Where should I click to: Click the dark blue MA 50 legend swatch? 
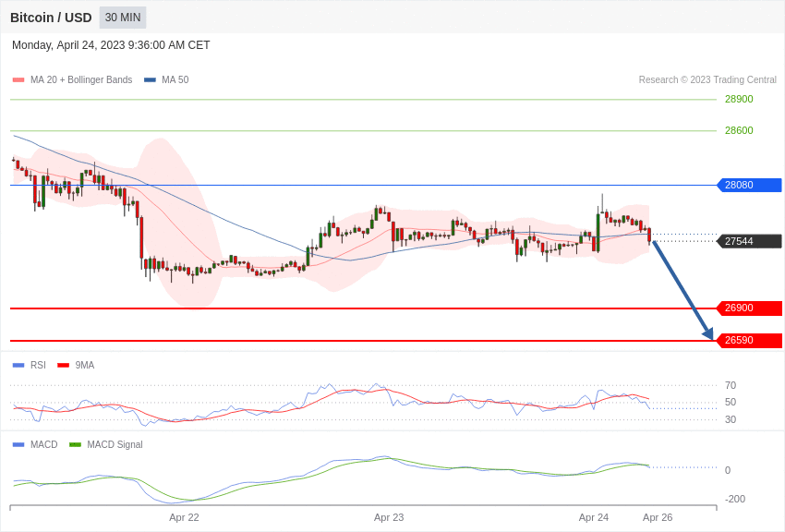[150, 79]
